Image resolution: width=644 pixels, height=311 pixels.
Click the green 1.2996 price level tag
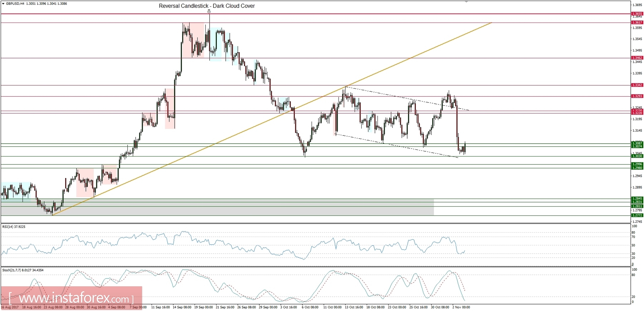point(637,164)
